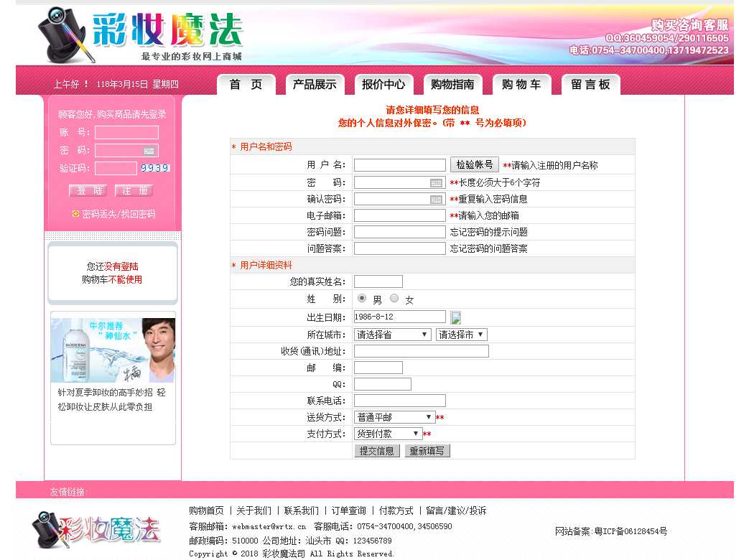749x560 pixels.
Task: Open the 请选择省 province dropdown
Action: (x=392, y=335)
